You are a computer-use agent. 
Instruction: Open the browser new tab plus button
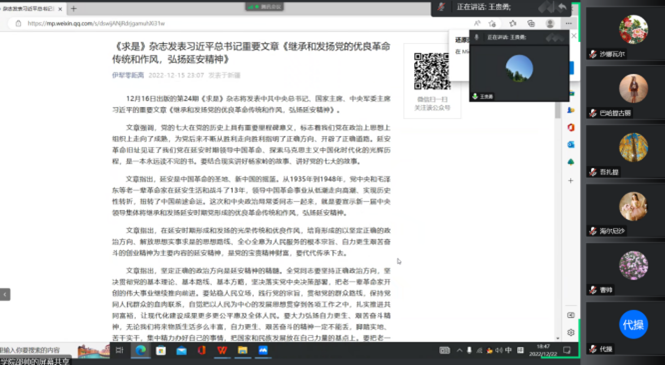pyautogui.click(x=73, y=8)
